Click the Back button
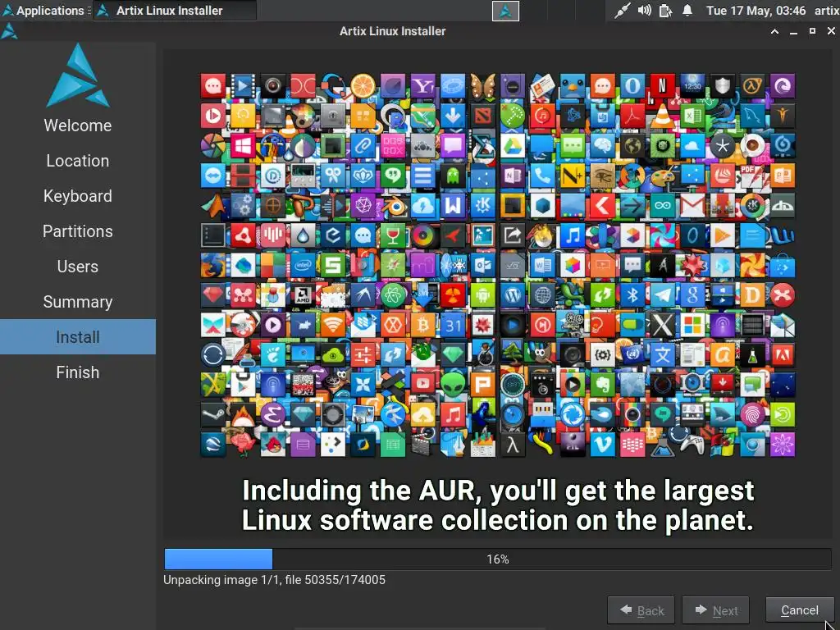The width and height of the screenshot is (840, 630). coord(641,610)
